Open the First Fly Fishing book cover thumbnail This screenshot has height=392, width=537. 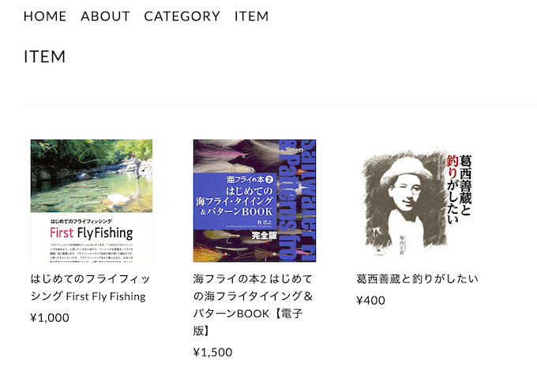point(92,200)
